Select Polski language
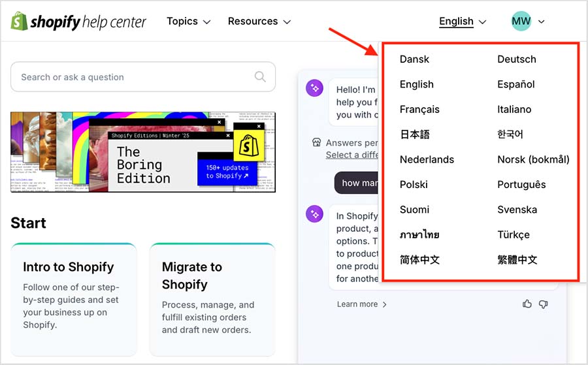Viewport: 588px width, 365px height. (414, 184)
